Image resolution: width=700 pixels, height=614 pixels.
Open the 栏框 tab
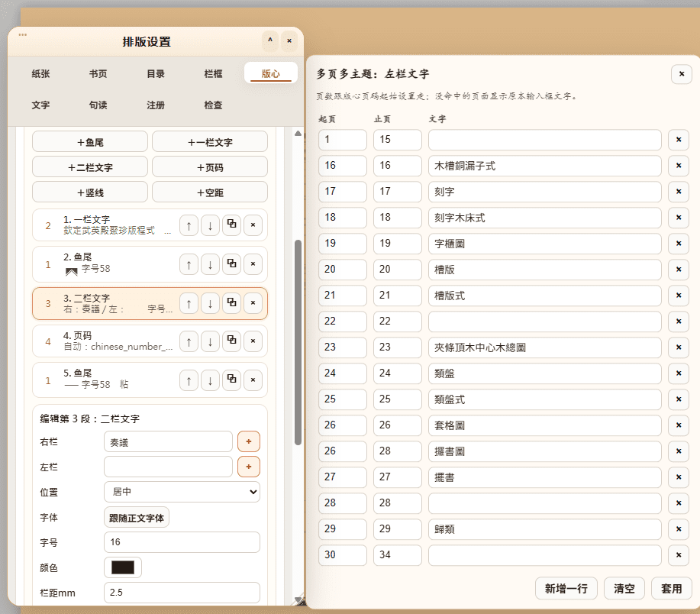click(x=214, y=73)
